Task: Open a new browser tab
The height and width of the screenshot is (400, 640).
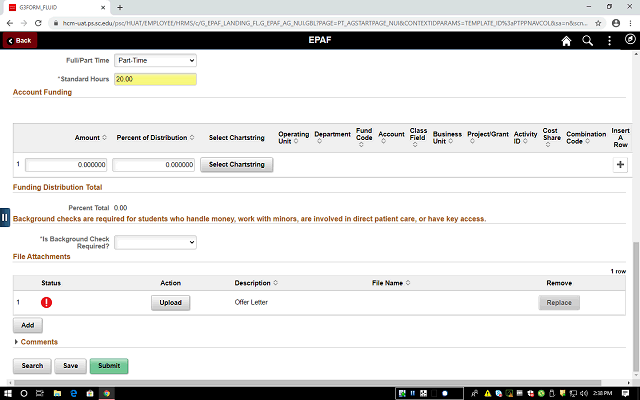Action: [x=120, y=7]
